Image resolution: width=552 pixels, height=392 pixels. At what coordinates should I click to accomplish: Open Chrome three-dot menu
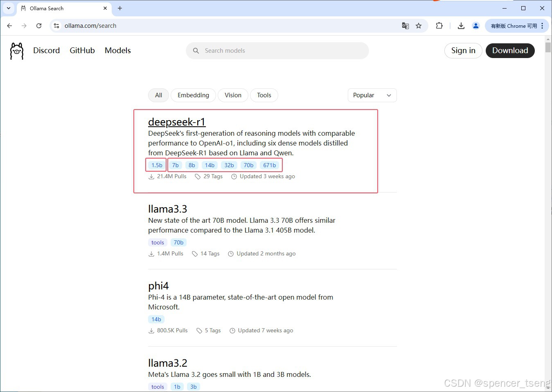coord(542,26)
